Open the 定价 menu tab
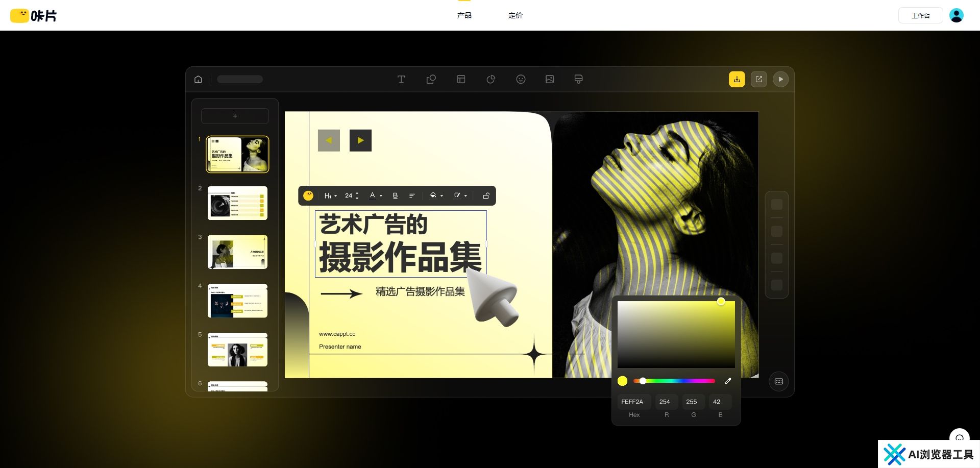The width and height of the screenshot is (980, 468). tap(516, 15)
